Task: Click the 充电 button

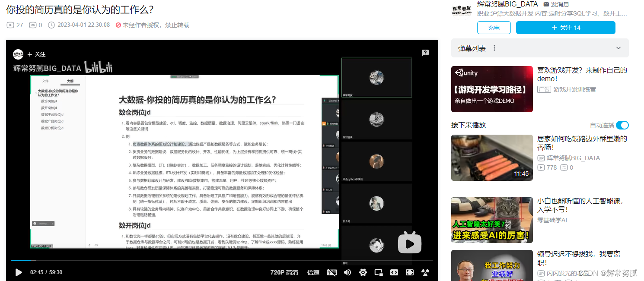Action: pyautogui.click(x=494, y=28)
